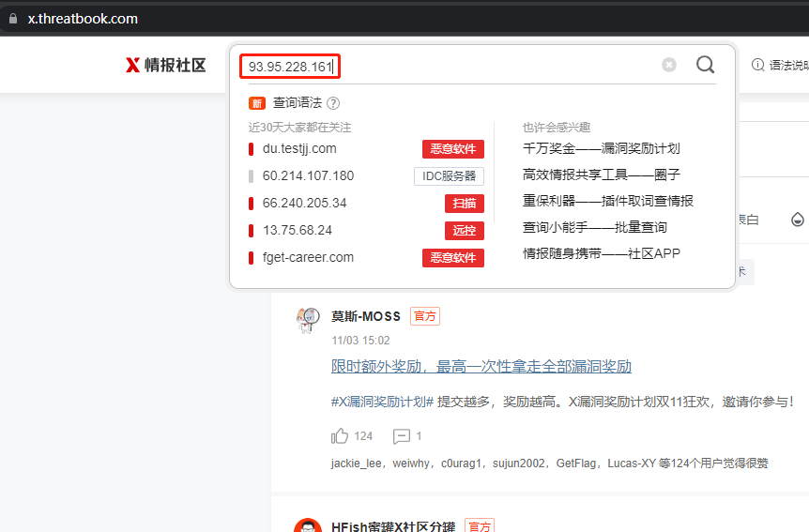Click the IDC服务器 tag
The image size is (809, 532).
coord(449,176)
